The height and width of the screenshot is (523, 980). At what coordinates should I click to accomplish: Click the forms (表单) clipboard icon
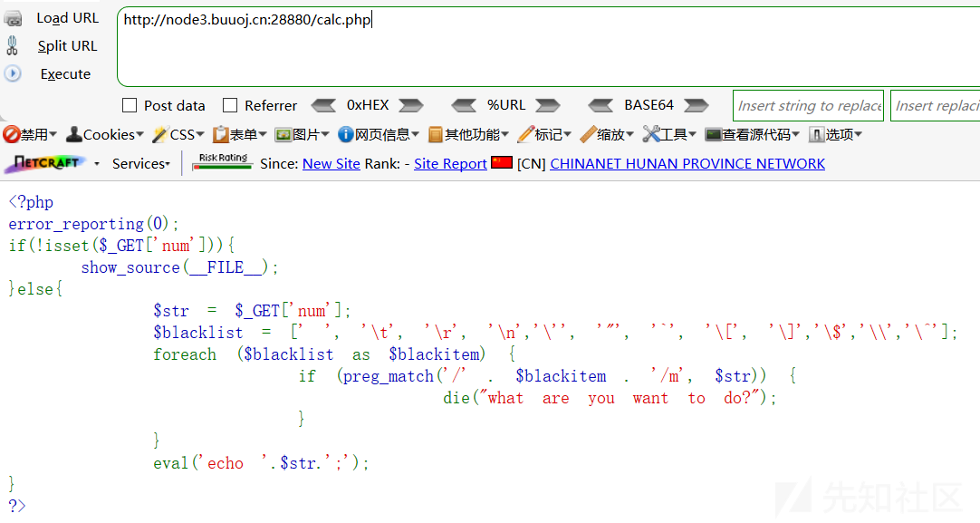coord(221,134)
